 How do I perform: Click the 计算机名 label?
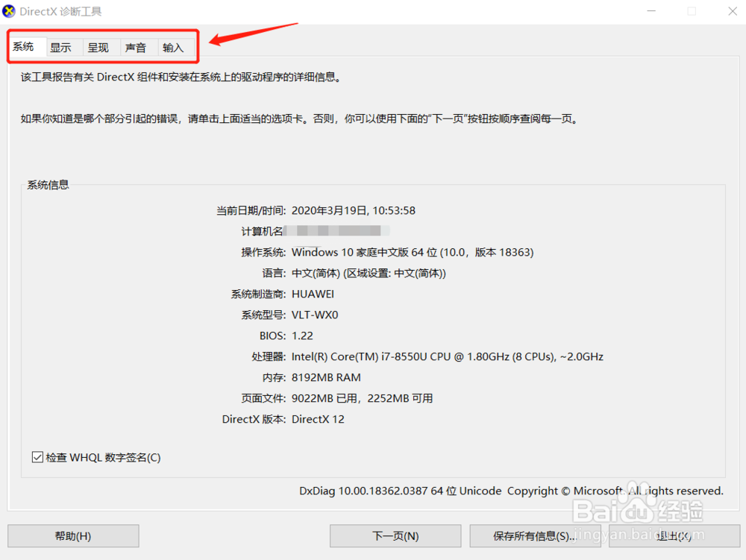point(262,231)
